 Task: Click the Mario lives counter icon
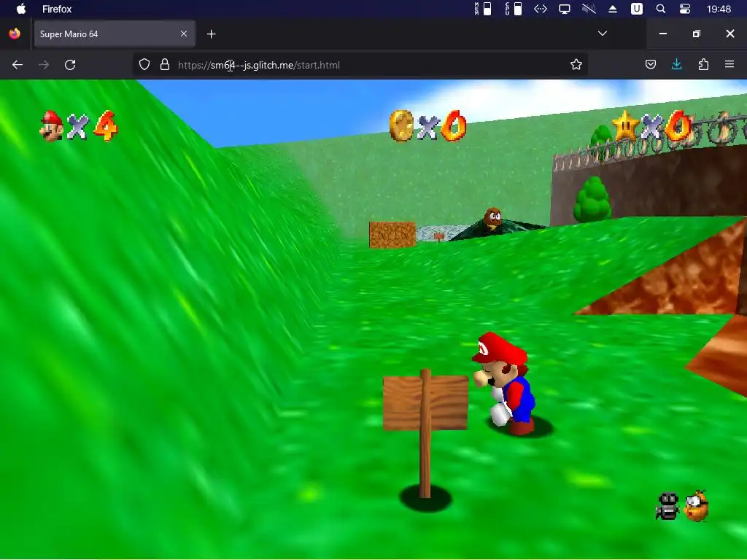click(x=52, y=125)
